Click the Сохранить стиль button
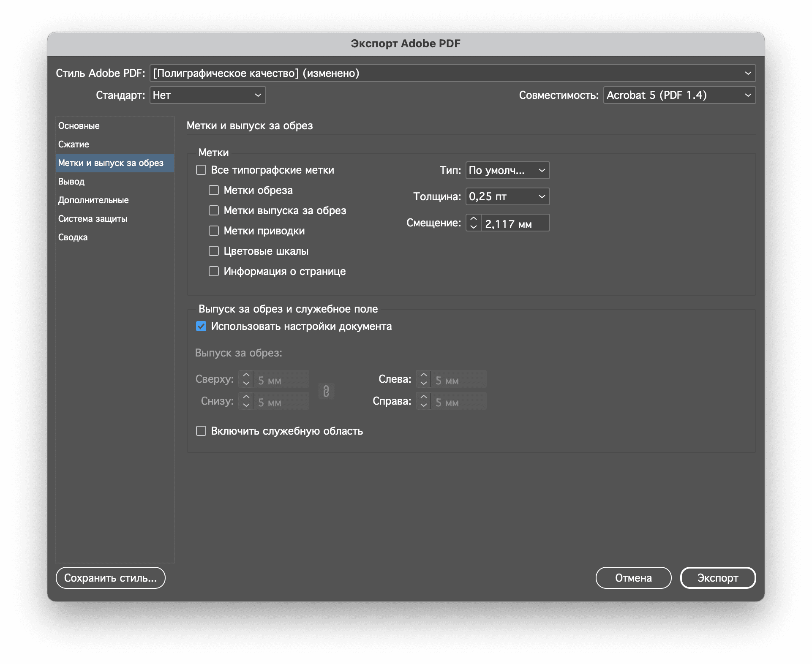The width and height of the screenshot is (812, 664). click(x=111, y=578)
